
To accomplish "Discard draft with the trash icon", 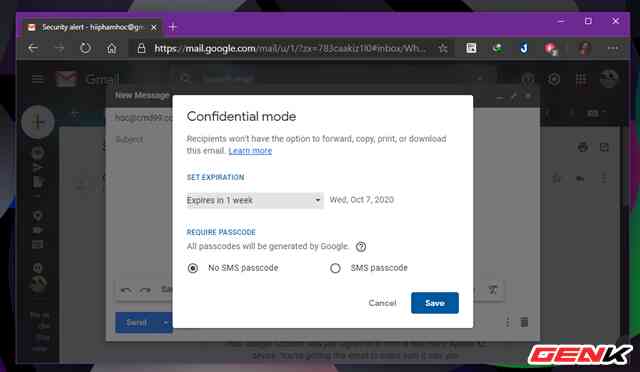I will pyautogui.click(x=524, y=322).
